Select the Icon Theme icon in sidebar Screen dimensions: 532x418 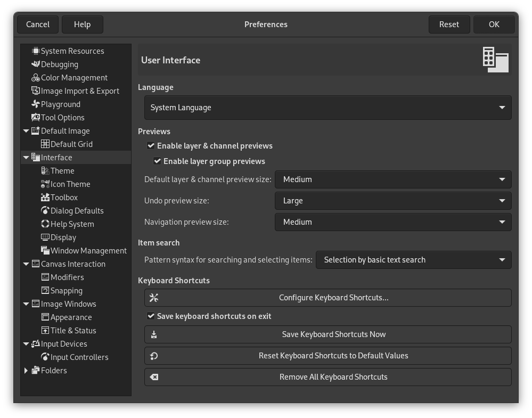click(x=46, y=184)
